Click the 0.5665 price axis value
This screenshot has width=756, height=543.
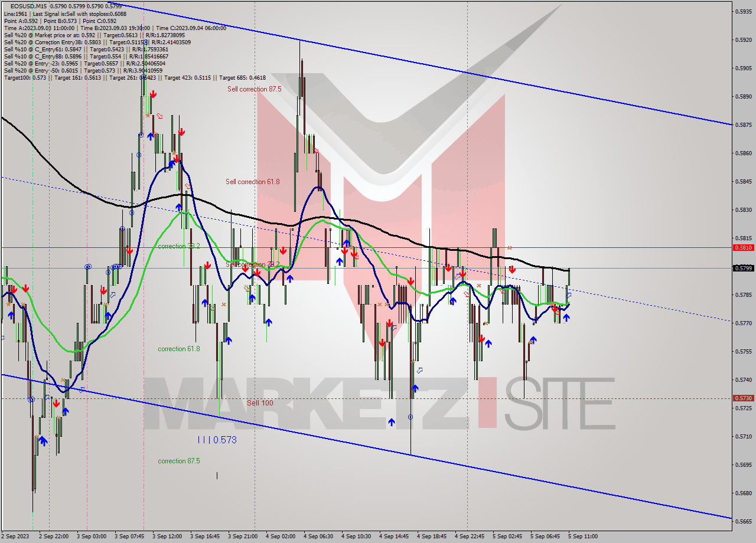coord(743,521)
